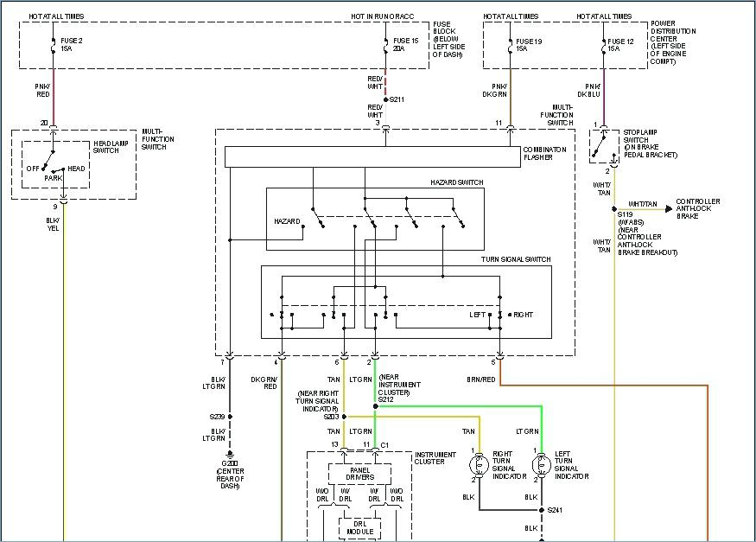This screenshot has width=756, height=542.
Task: Click the S212 splice label
Action: 385,399
